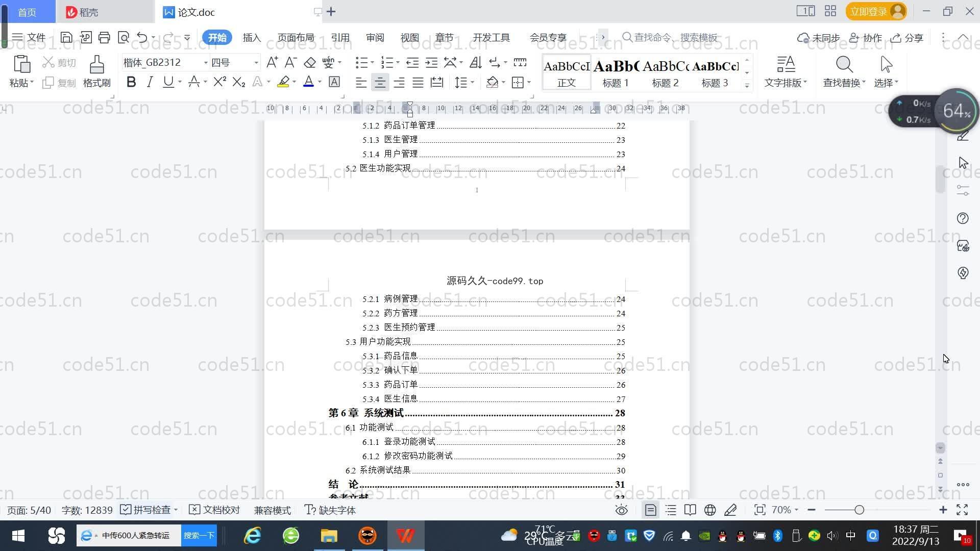Toggle justify alignment
This screenshot has height=551, width=980.
pyautogui.click(x=418, y=82)
